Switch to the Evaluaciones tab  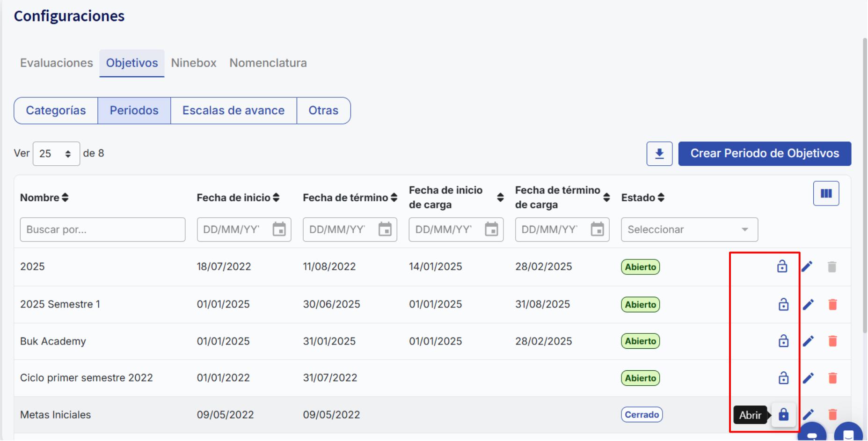pyautogui.click(x=56, y=63)
